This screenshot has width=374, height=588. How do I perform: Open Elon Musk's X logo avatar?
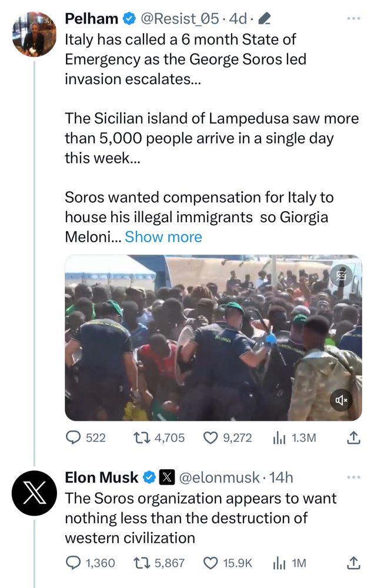[34, 493]
